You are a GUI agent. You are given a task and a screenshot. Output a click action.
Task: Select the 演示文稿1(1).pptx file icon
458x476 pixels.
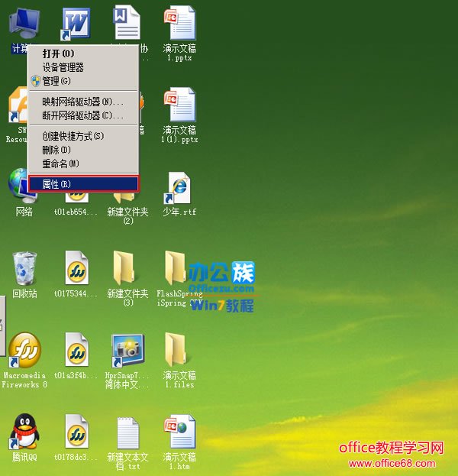[179, 105]
